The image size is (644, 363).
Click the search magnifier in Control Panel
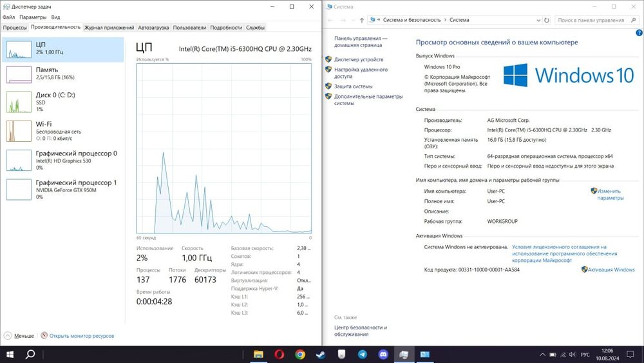coord(633,20)
